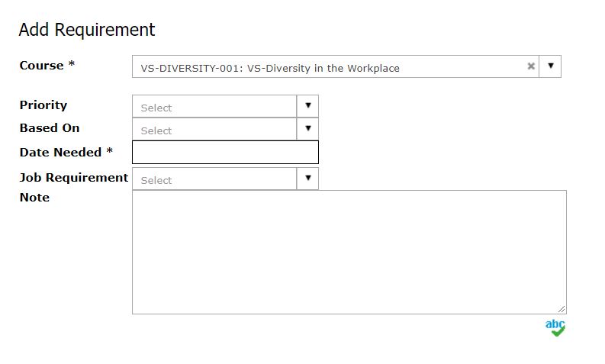The image size is (605, 364).
Task: Click the Based On Select field
Action: tap(214, 129)
